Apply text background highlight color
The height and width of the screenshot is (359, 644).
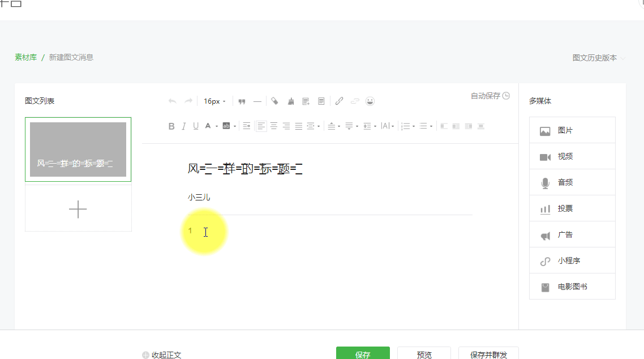coord(226,126)
